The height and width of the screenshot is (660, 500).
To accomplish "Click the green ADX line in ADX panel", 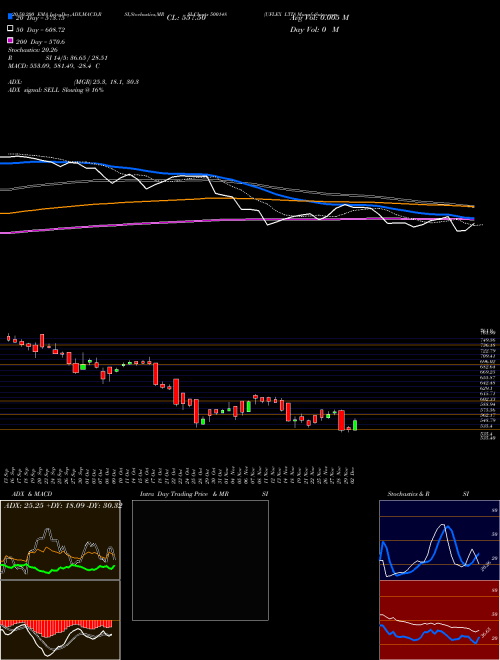I will point(58,569).
